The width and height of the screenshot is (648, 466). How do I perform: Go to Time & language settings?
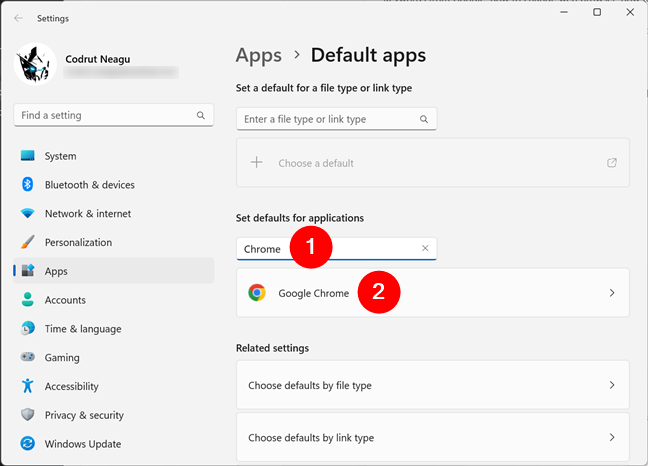(x=82, y=329)
